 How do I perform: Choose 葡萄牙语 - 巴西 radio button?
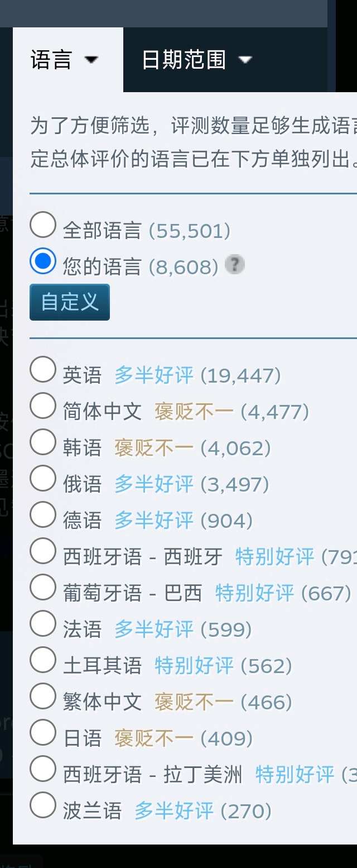click(x=43, y=588)
